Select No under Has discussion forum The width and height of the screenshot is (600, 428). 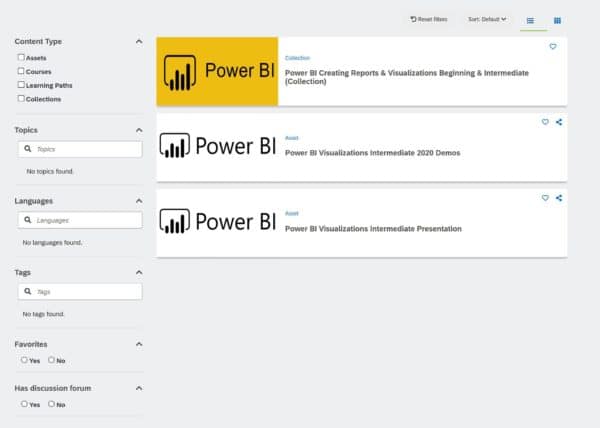click(x=51, y=404)
